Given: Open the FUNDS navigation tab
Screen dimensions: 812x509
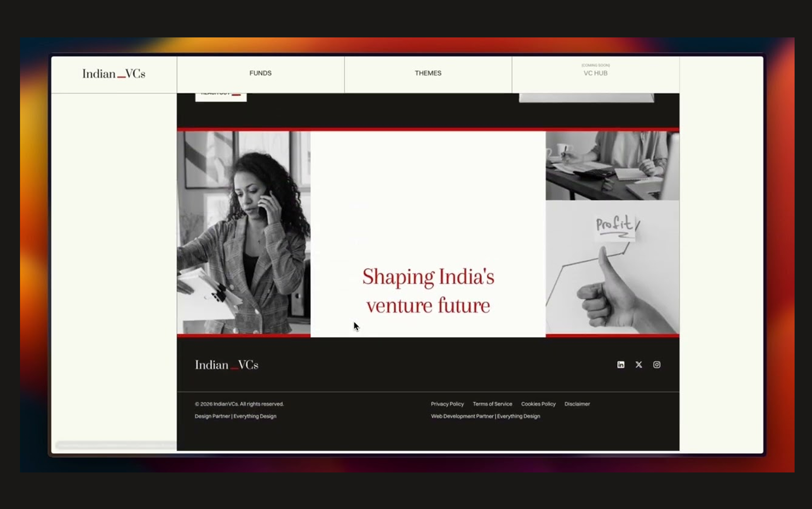Looking at the screenshot, I should click(260, 73).
